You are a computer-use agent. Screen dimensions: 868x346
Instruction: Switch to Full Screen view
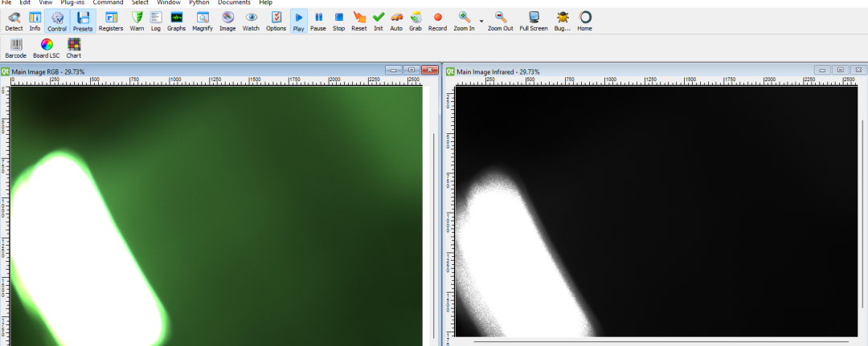click(534, 21)
